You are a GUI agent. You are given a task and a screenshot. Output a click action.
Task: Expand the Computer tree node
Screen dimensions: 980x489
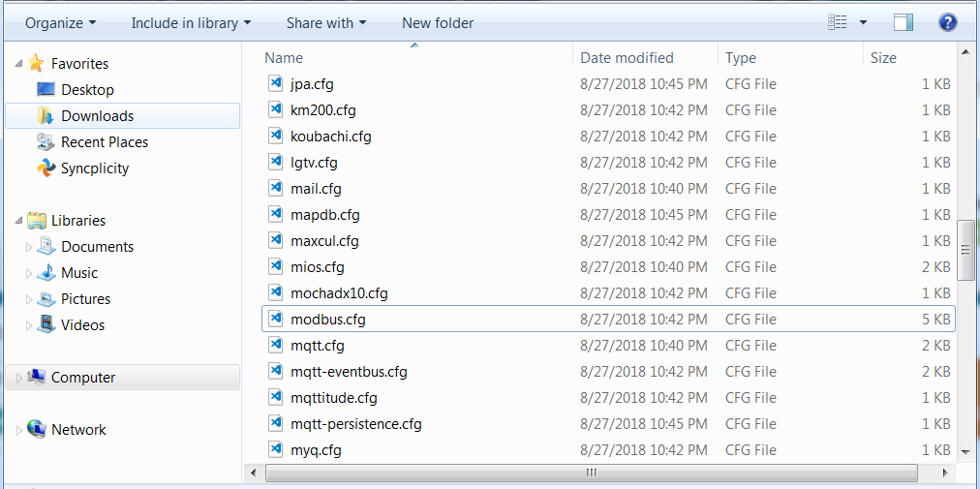[x=18, y=378]
